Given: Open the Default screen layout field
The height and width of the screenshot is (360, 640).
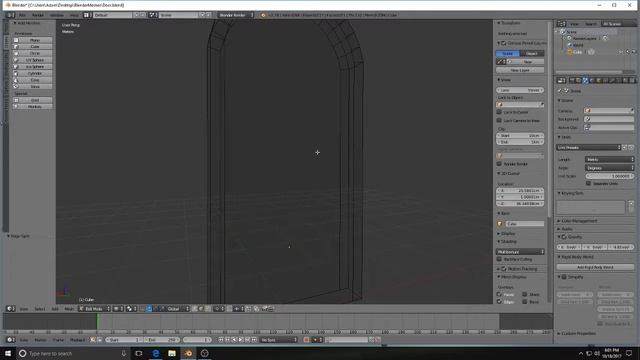Looking at the screenshot, I should [x=113, y=15].
